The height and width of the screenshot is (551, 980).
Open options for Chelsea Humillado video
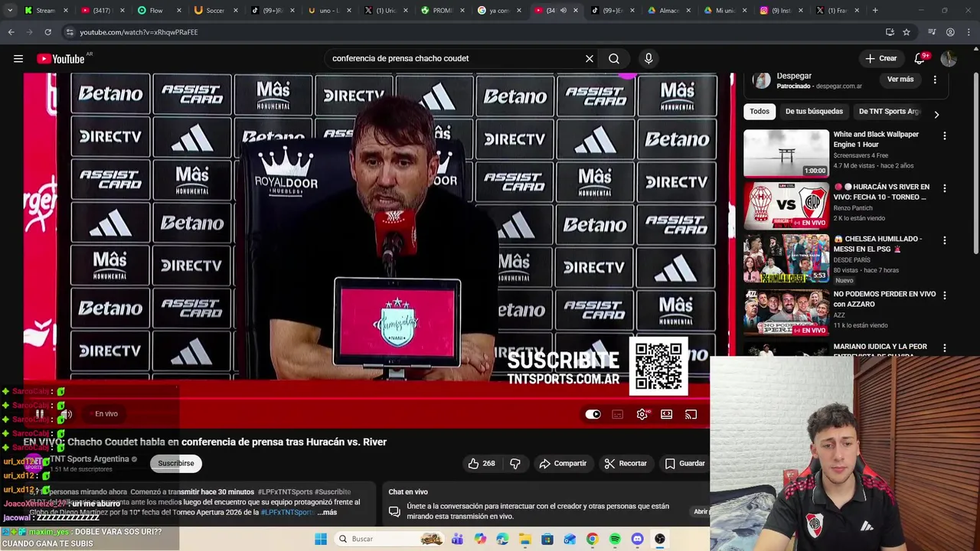(x=945, y=240)
